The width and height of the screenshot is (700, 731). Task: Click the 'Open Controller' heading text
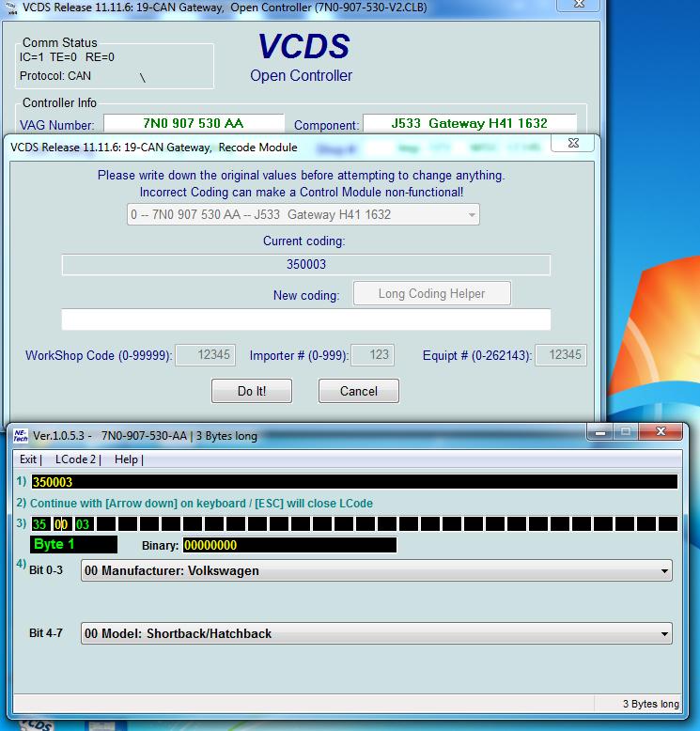(302, 75)
